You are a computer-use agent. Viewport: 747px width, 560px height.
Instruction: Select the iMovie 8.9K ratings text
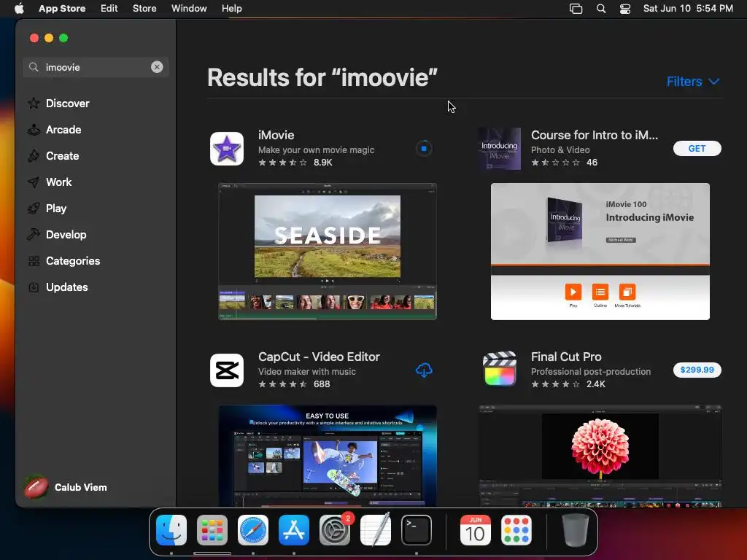[323, 163]
